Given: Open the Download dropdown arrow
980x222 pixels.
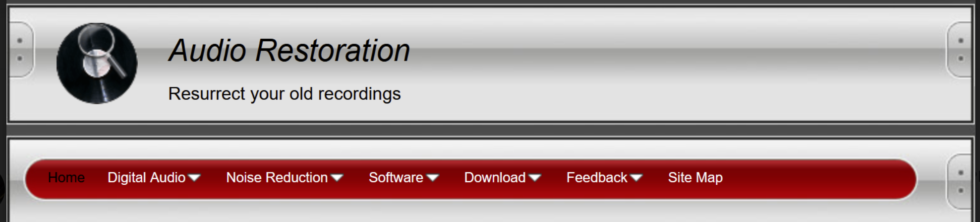Looking at the screenshot, I should click(535, 178).
